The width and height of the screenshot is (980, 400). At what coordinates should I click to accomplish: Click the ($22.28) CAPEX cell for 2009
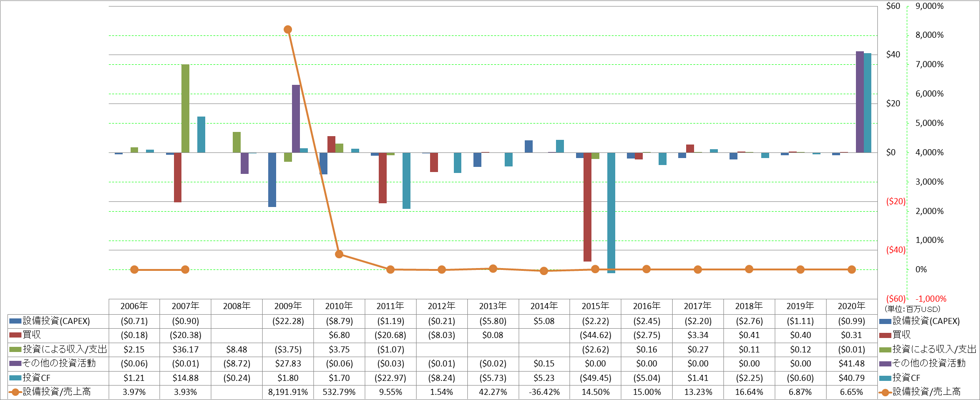click(288, 321)
